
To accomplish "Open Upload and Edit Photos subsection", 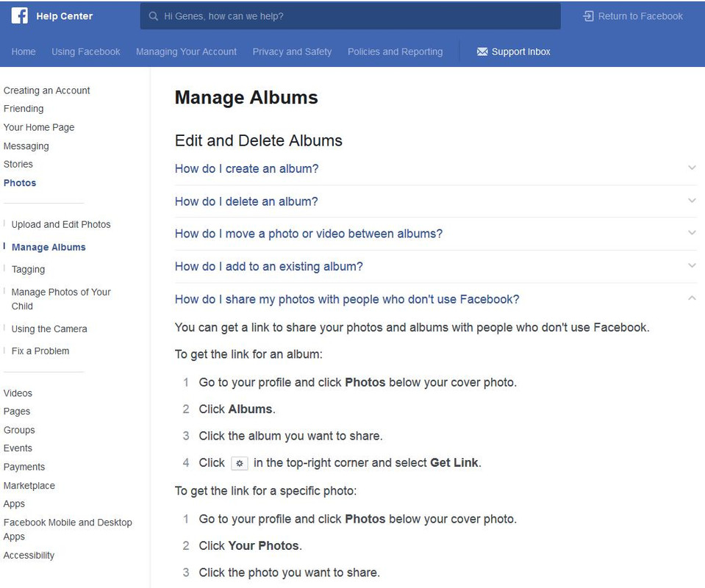I will [x=61, y=224].
